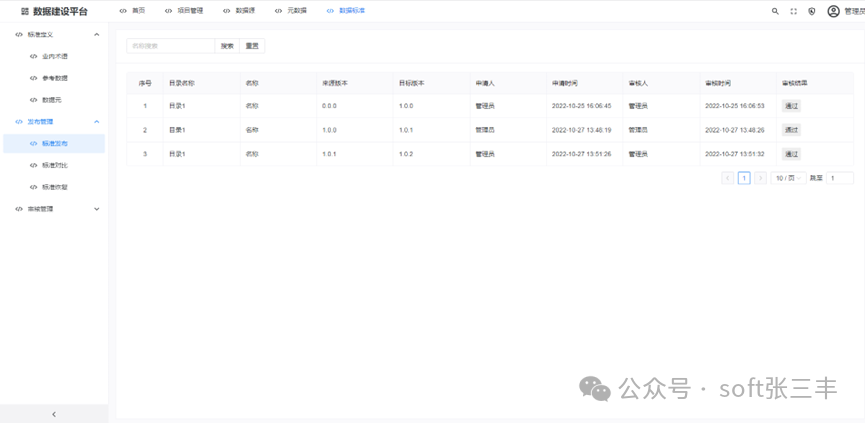The height and width of the screenshot is (423, 865).
Task: Click the code icon beside 首页
Action: click(x=123, y=11)
